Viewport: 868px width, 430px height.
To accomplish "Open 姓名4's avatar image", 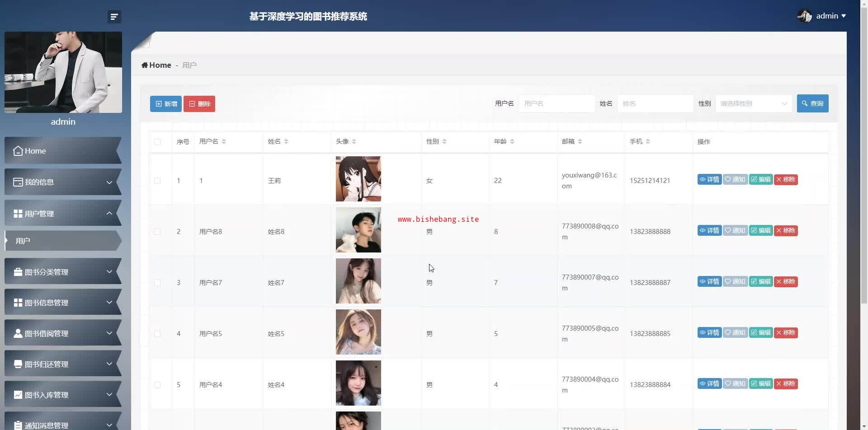I will (x=359, y=383).
